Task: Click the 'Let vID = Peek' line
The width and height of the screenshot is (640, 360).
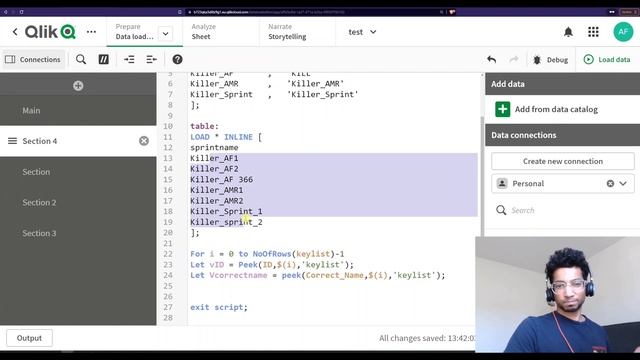Action: point(272,264)
